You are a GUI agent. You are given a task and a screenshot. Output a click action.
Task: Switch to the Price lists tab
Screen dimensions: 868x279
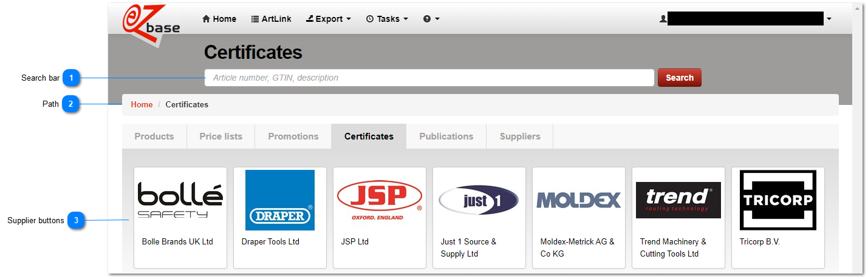(x=221, y=136)
